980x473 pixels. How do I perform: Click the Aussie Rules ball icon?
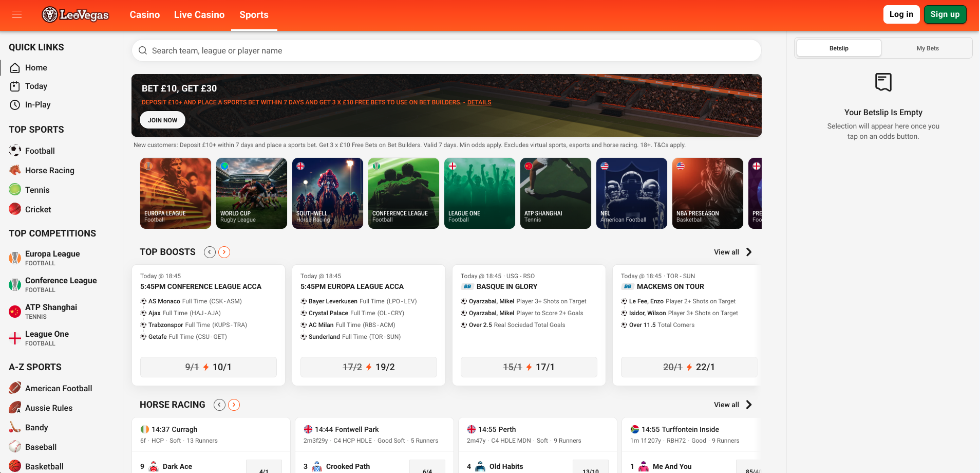coord(15,408)
